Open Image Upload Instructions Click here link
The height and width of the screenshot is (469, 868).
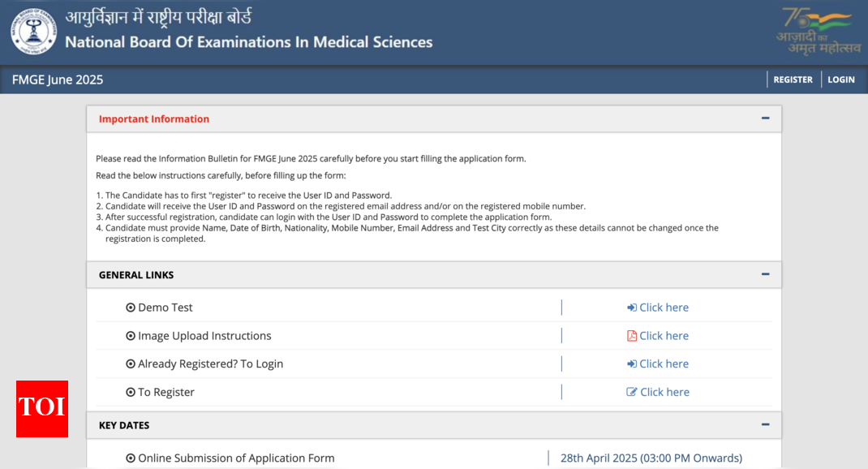(x=664, y=336)
